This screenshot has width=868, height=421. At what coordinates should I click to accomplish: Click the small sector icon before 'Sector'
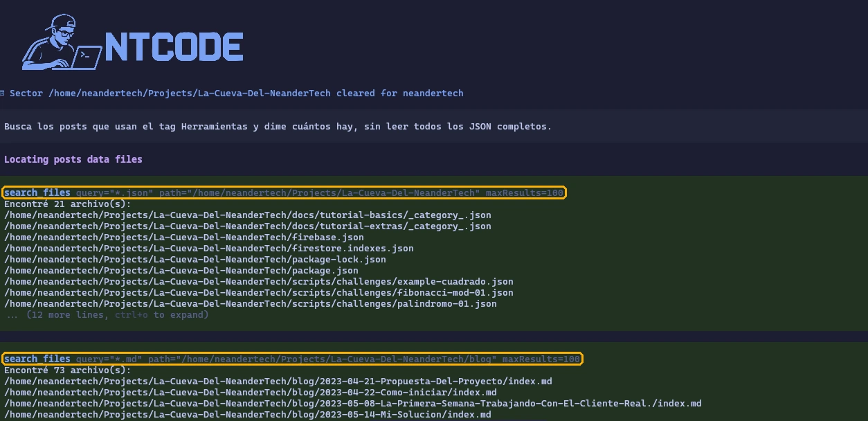point(3,93)
